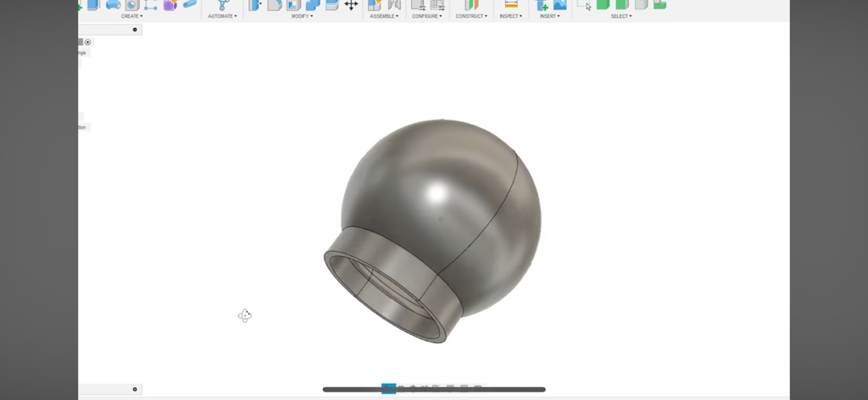Select the Revolve tool icon in Create
This screenshot has width=868, height=400.
click(113, 5)
